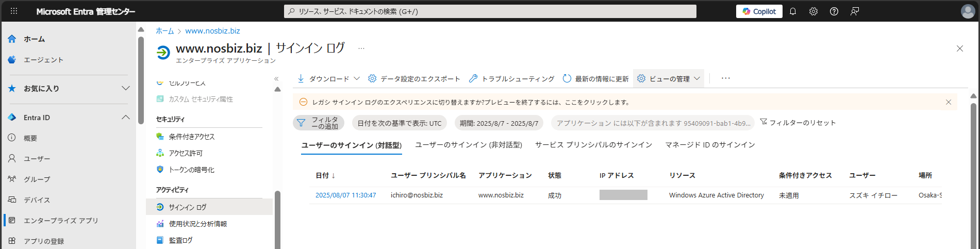Switch to ユーザーのサインイン (非対話型) tab
This screenshot has width=980, height=249.
(469, 145)
